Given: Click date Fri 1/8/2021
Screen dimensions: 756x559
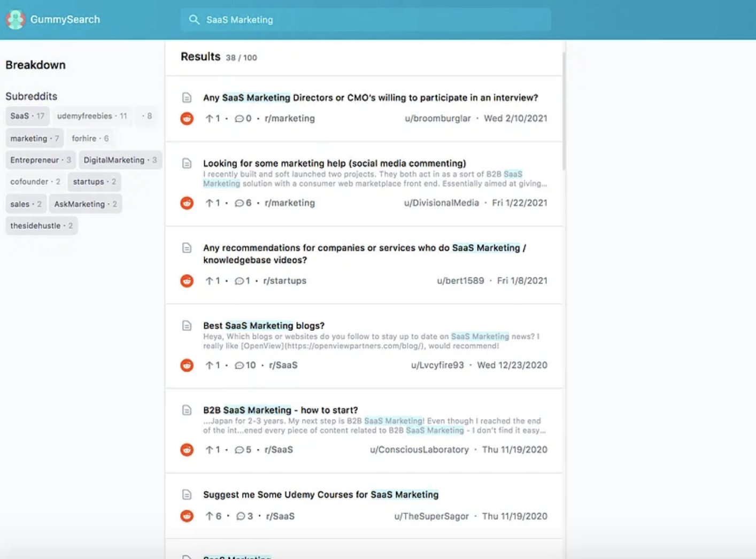Looking at the screenshot, I should 522,281.
